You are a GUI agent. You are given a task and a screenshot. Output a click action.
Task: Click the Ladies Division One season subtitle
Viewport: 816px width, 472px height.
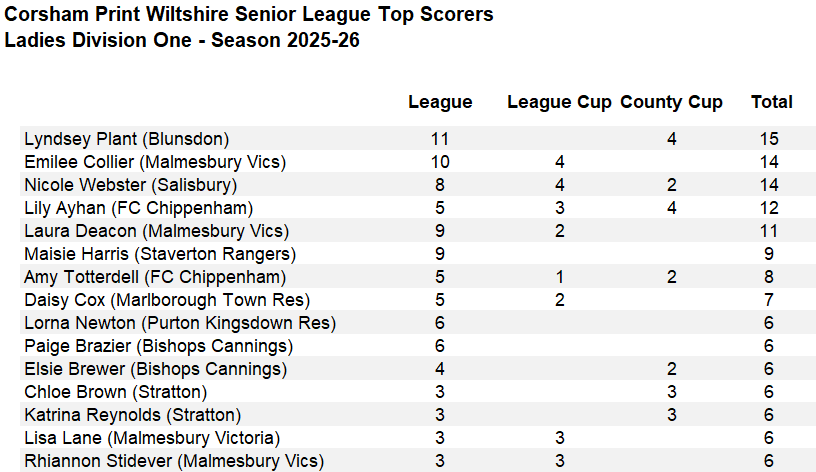point(182,41)
